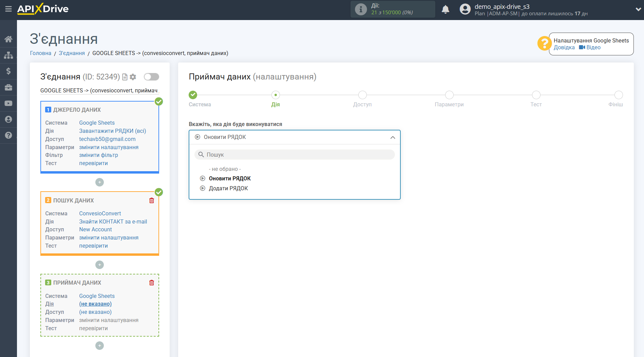Select the Додати РЯДОК option
The image size is (644, 357).
(x=228, y=189)
